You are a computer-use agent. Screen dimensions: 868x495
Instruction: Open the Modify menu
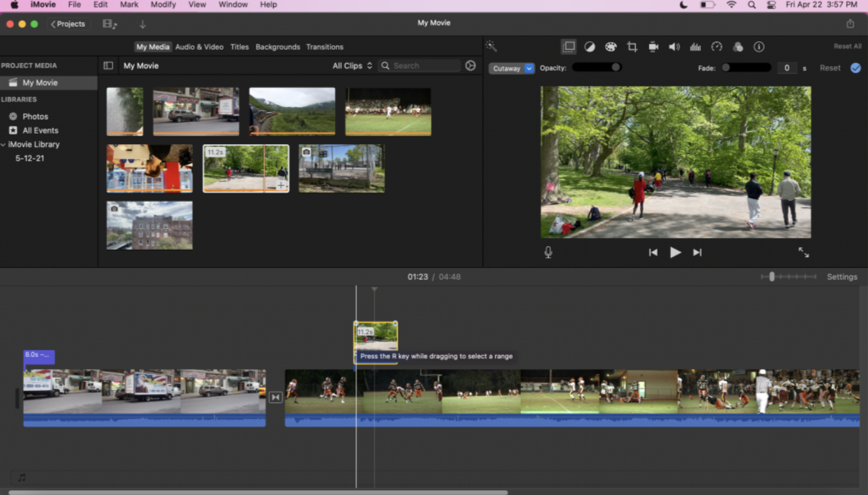pyautogui.click(x=163, y=5)
